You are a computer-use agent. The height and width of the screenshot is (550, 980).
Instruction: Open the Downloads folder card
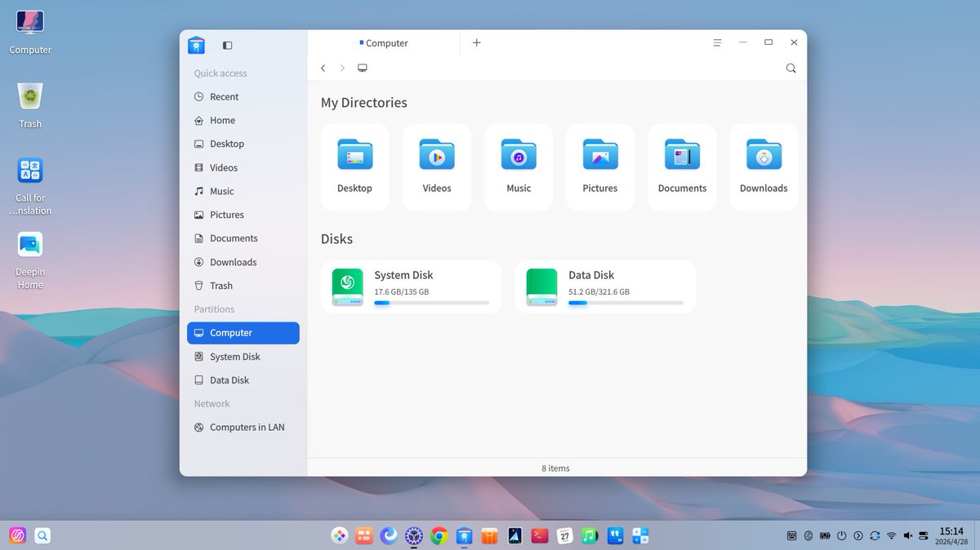tap(764, 167)
